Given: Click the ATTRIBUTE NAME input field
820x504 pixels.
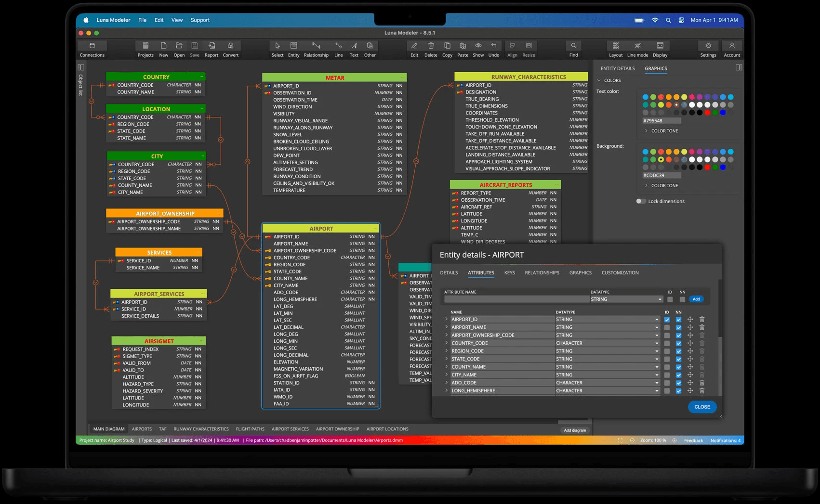Looking at the screenshot, I should (x=516, y=299).
